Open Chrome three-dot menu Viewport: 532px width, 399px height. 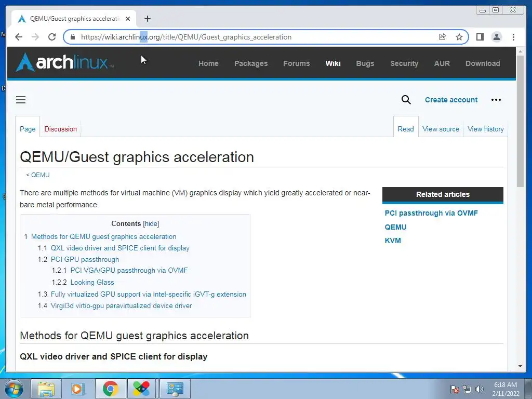513,37
